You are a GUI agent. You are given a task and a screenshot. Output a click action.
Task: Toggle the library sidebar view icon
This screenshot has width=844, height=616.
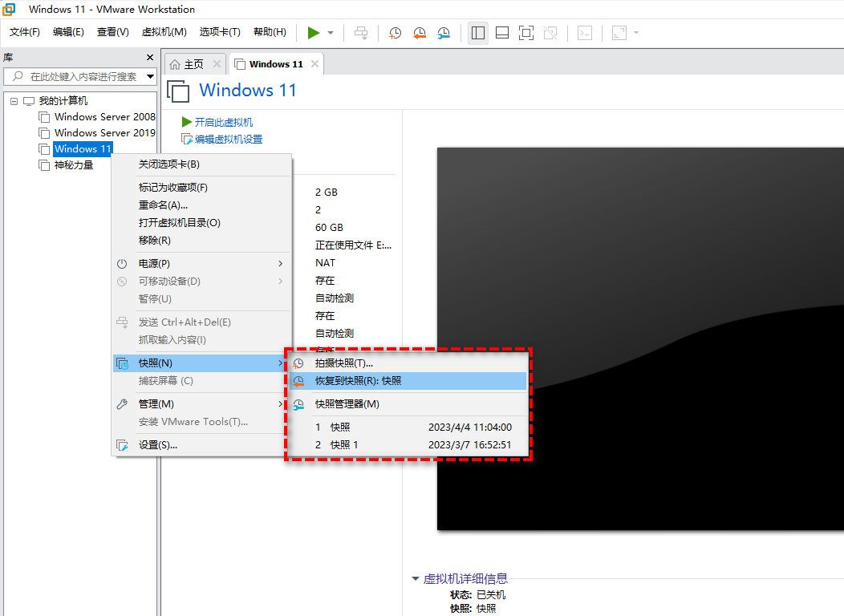pyautogui.click(x=478, y=33)
